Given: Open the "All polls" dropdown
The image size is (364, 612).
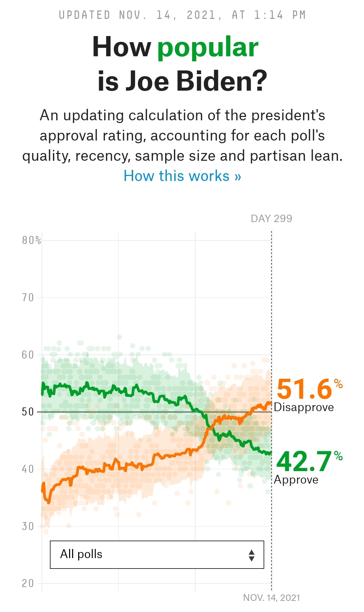Looking at the screenshot, I should coord(157,554).
